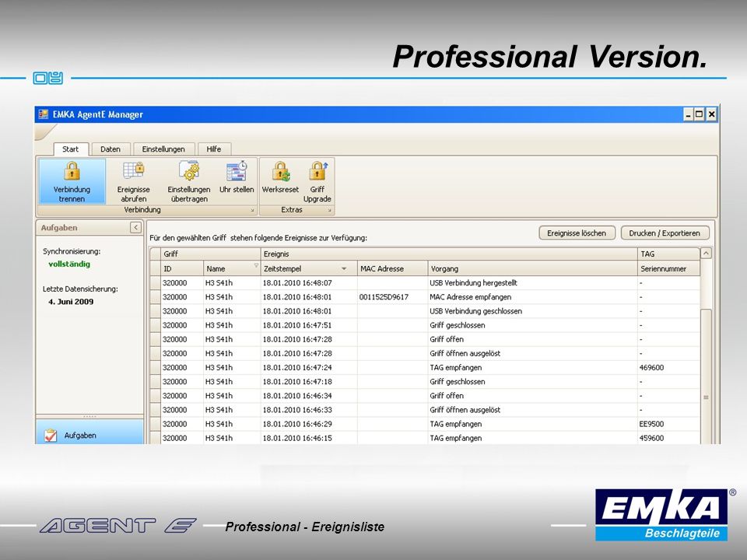Open the Start tab

coord(71,149)
